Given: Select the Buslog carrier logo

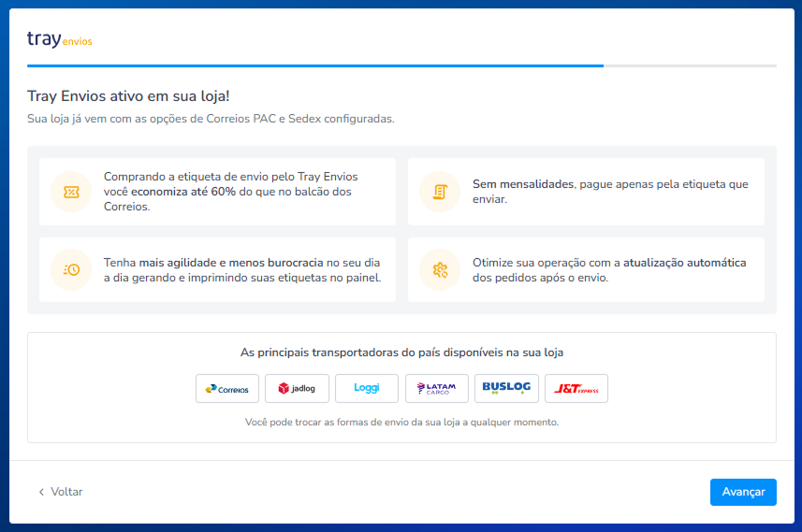Looking at the screenshot, I should (506, 388).
